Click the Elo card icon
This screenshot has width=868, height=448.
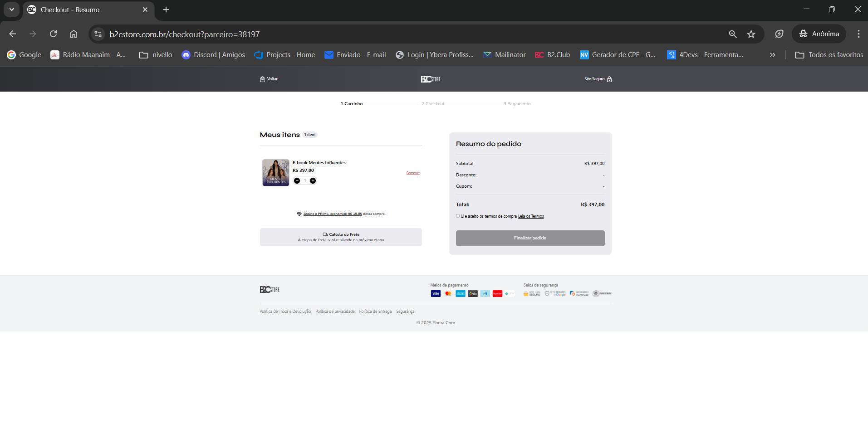(473, 293)
